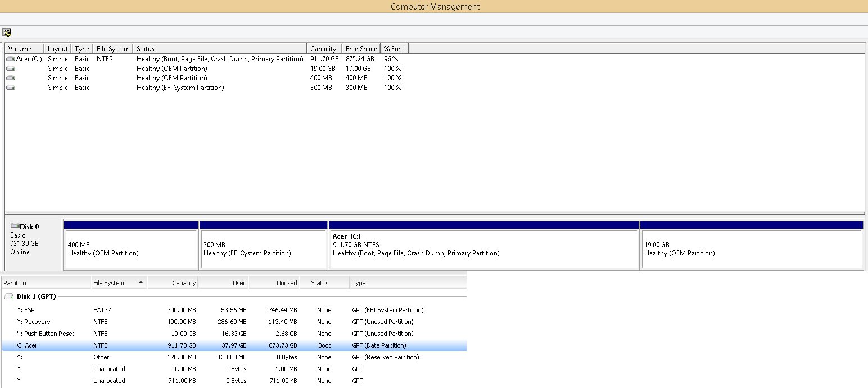Image resolution: width=868 pixels, height=388 pixels.
Task: Click the Disk 0 drive icon
Action: click(x=15, y=226)
